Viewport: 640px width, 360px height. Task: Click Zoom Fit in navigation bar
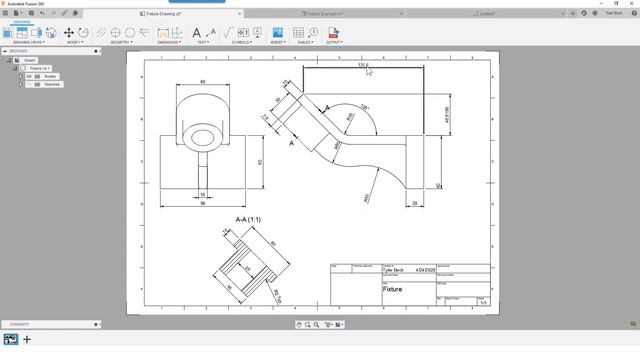(x=316, y=324)
